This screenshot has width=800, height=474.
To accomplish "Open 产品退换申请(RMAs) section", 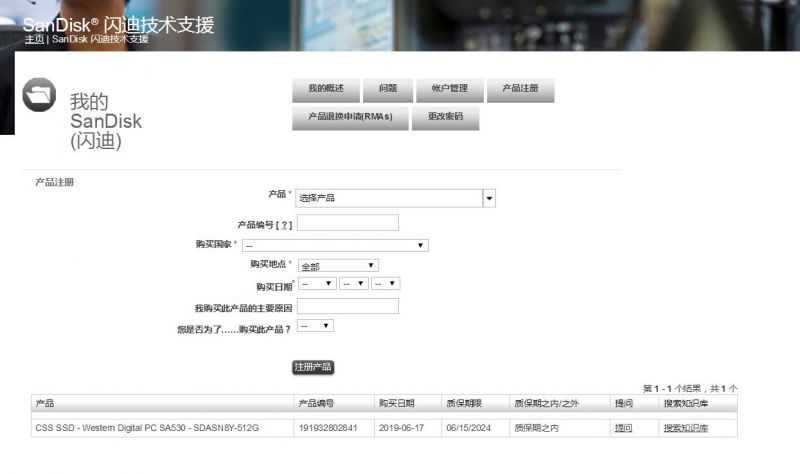I will [x=350, y=117].
